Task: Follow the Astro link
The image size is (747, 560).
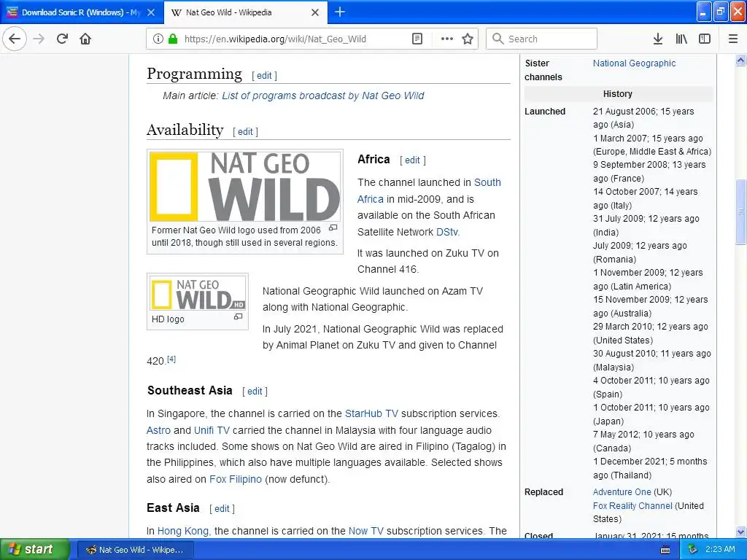Action: tap(158, 430)
